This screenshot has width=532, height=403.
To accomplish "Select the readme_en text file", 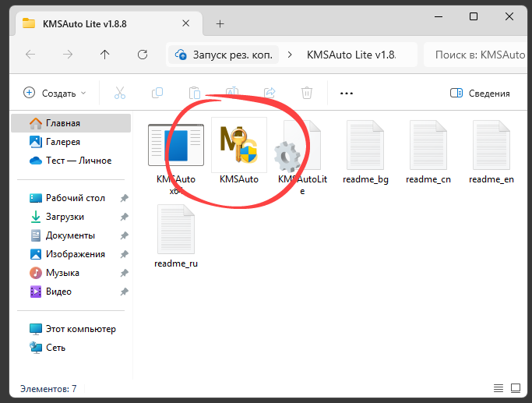I will (x=491, y=153).
